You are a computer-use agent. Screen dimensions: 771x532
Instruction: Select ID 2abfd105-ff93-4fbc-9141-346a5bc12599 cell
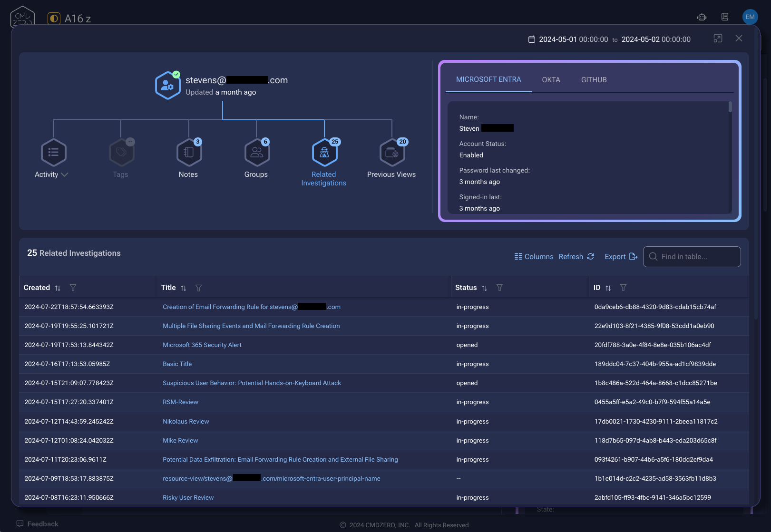(x=653, y=498)
